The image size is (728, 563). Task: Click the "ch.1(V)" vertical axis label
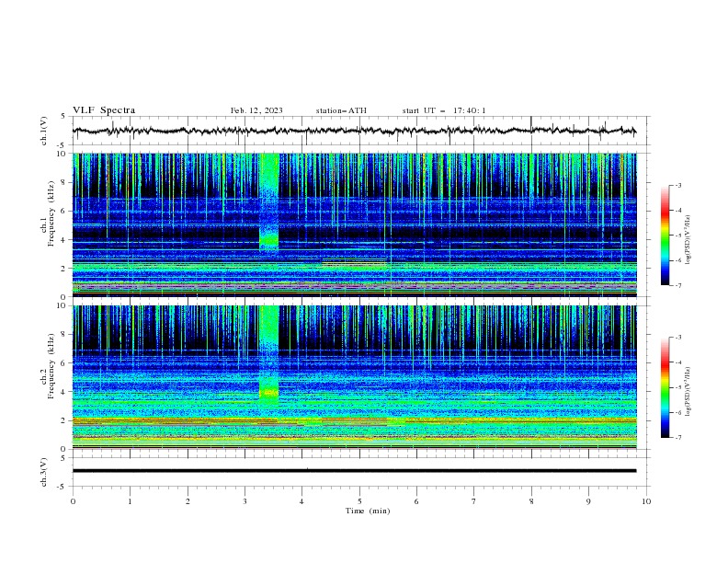point(44,131)
